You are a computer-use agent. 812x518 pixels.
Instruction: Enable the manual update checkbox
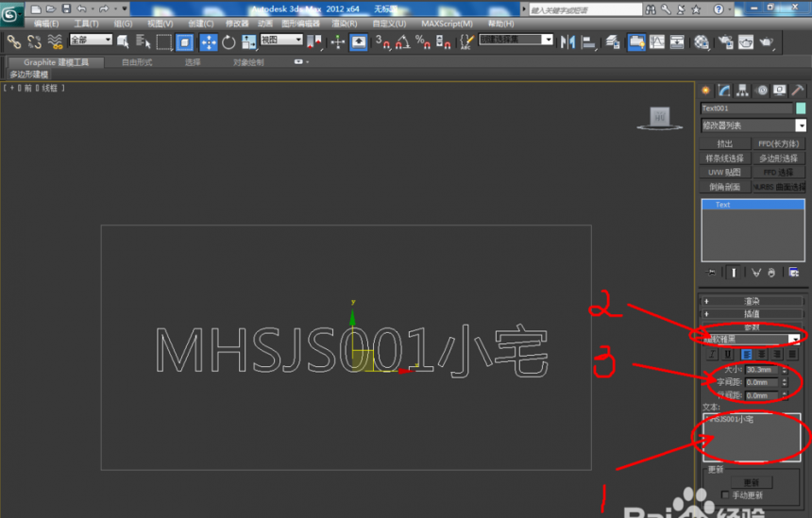[725, 495]
